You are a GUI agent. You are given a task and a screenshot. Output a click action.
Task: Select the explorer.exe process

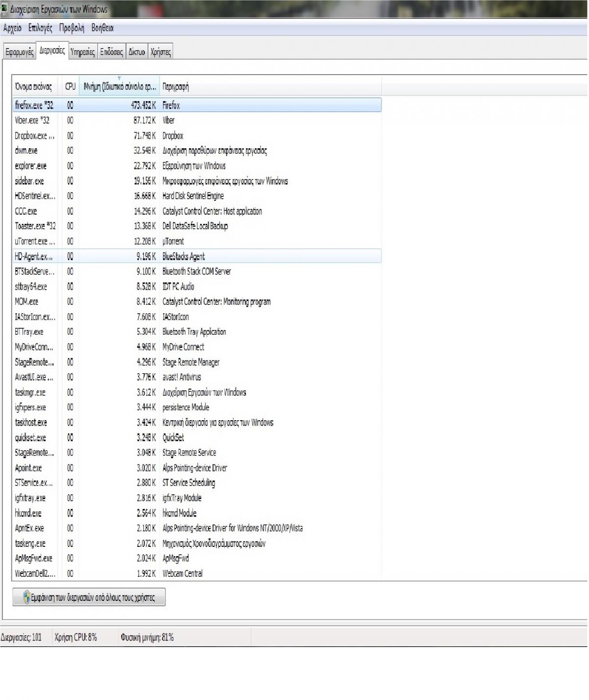197,166
